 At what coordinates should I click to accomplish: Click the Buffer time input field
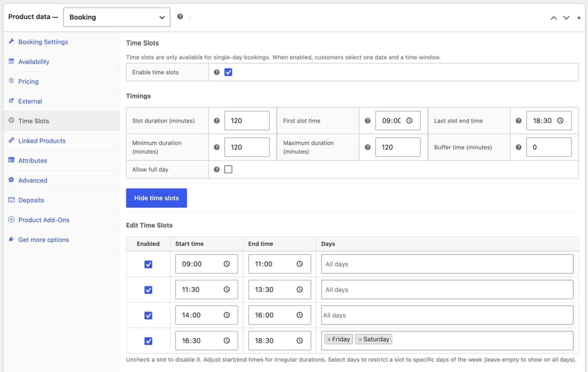(549, 147)
